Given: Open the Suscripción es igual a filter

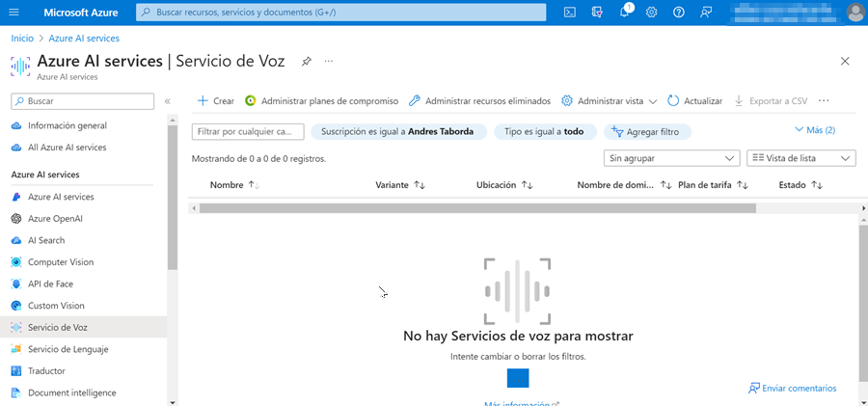Looking at the screenshot, I should [x=398, y=132].
